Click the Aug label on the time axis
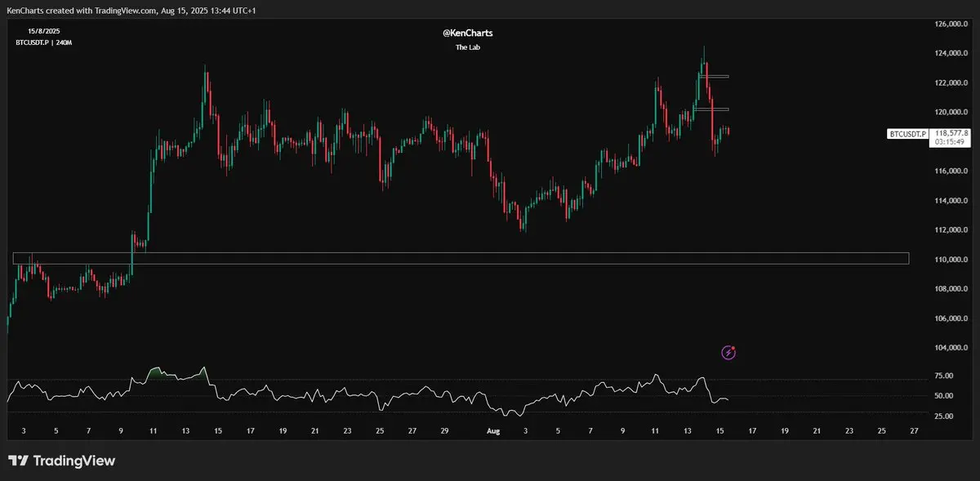Image resolution: width=980 pixels, height=481 pixels. click(x=492, y=430)
